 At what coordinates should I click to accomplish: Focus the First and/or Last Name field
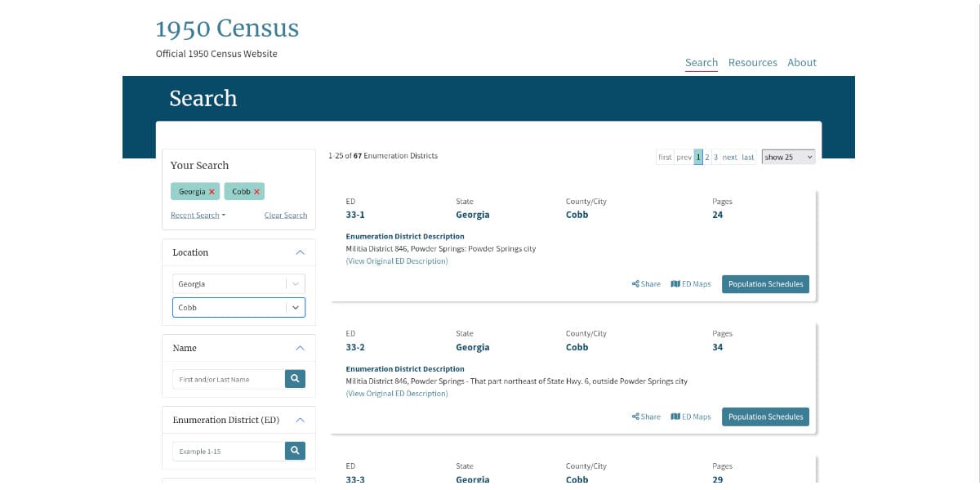coord(229,379)
